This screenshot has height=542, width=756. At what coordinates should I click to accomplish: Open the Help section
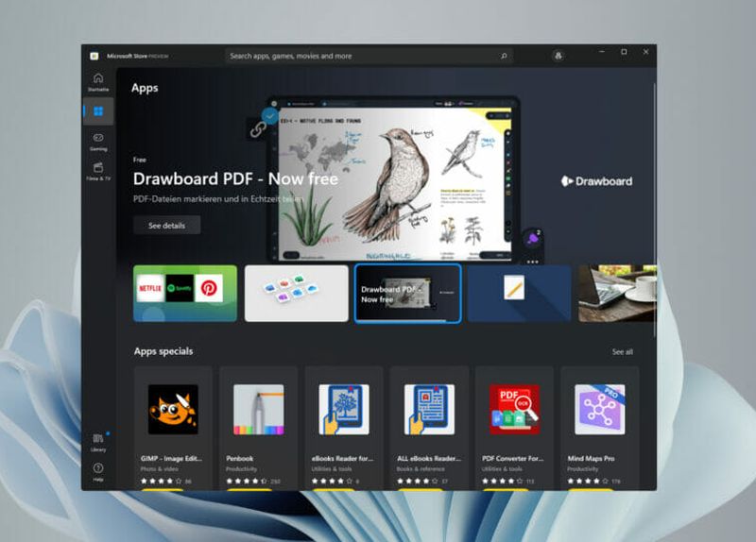pyautogui.click(x=98, y=472)
